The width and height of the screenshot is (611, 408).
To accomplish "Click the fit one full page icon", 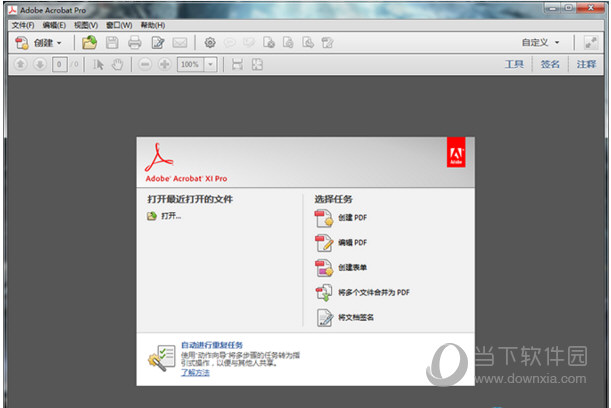I will click(x=257, y=64).
